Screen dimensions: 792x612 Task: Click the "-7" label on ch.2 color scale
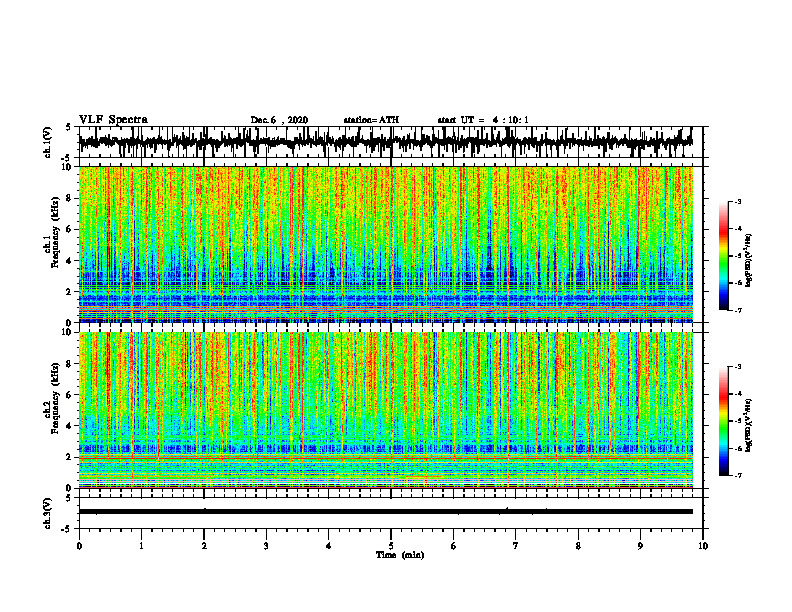738,475
